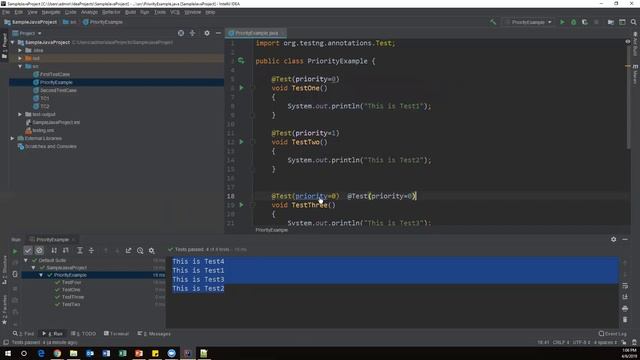Open the Messages tool window button

point(154,333)
